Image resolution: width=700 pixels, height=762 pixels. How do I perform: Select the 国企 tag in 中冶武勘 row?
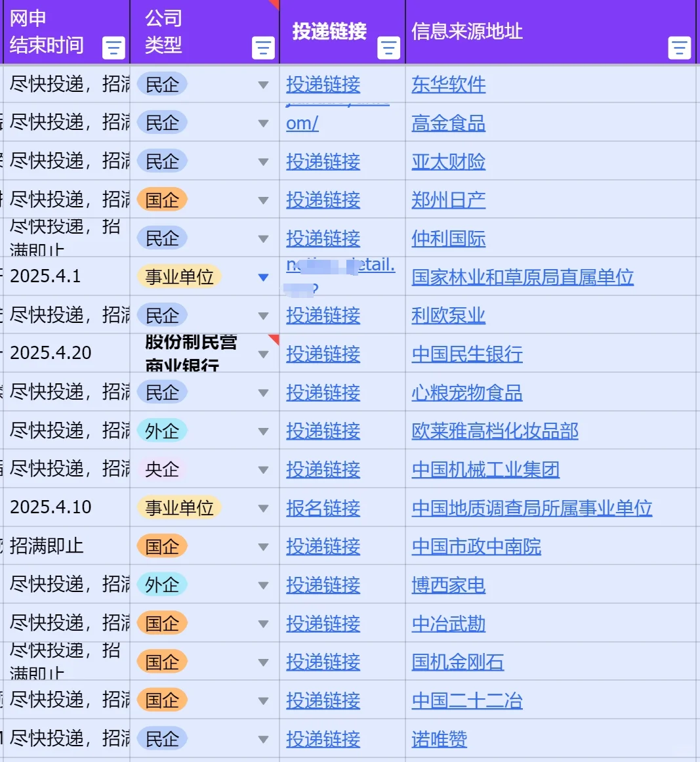(162, 624)
